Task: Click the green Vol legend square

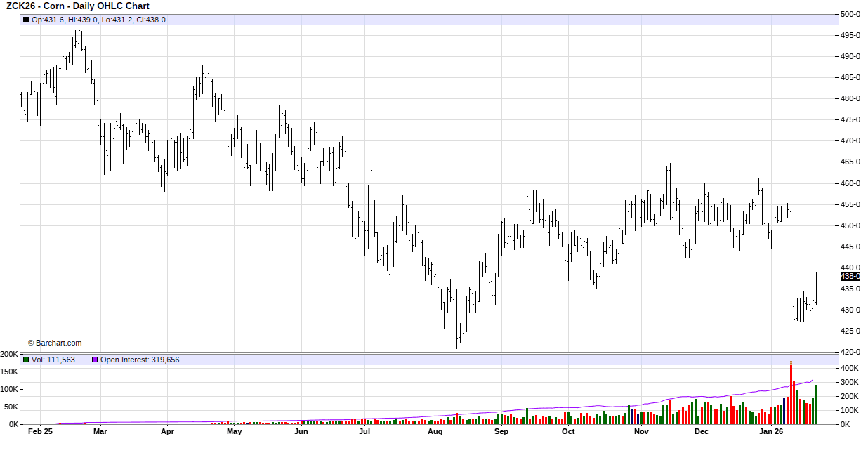Action: 26,360
